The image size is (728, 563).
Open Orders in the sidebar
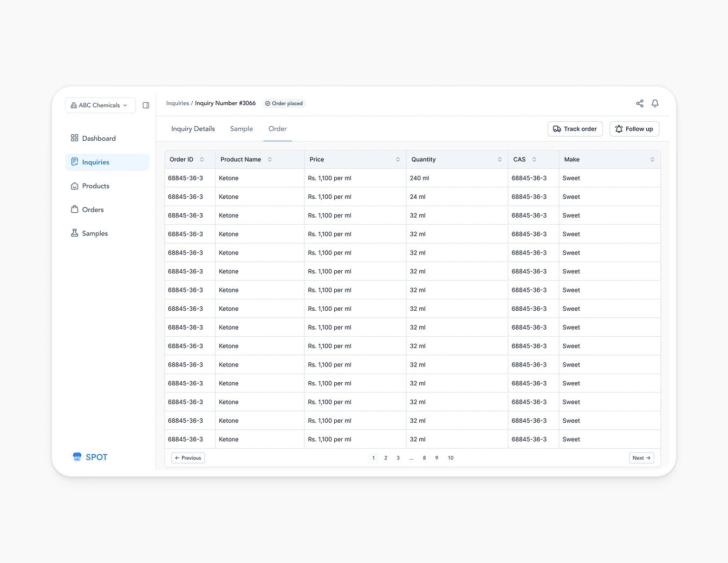click(93, 210)
